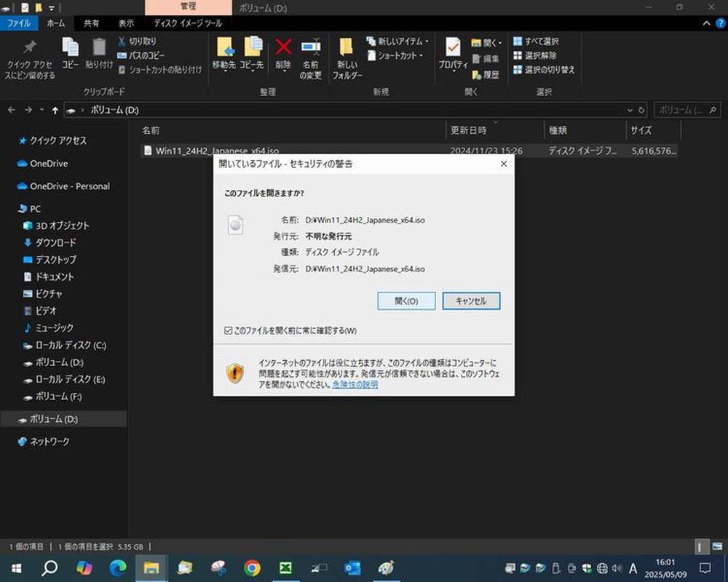Uncheck 'always ask before opening this file'

228,330
